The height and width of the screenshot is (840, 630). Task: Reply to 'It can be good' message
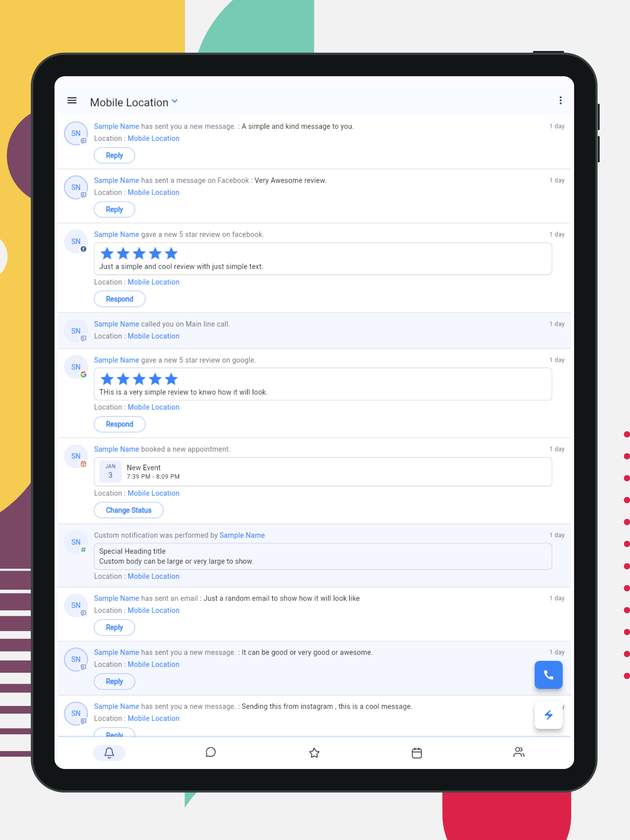coord(114,681)
